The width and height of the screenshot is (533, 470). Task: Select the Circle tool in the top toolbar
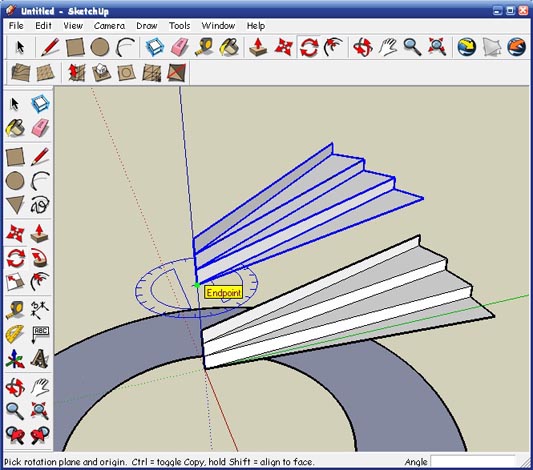coord(100,47)
